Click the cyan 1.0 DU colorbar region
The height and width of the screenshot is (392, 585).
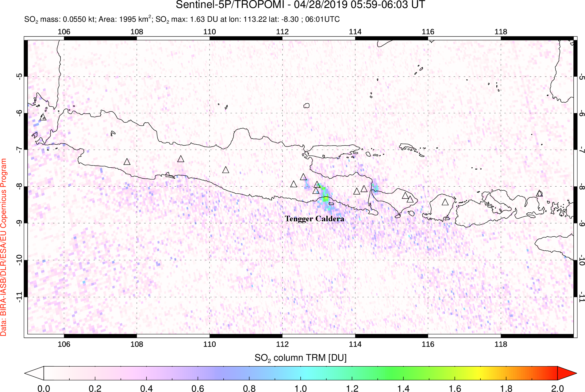pos(301,373)
